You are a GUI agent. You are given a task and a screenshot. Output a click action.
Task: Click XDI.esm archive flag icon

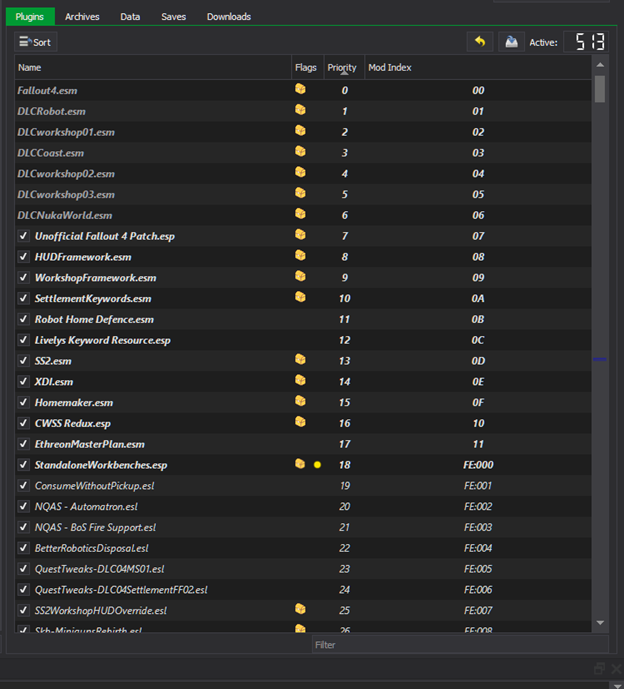(x=300, y=380)
